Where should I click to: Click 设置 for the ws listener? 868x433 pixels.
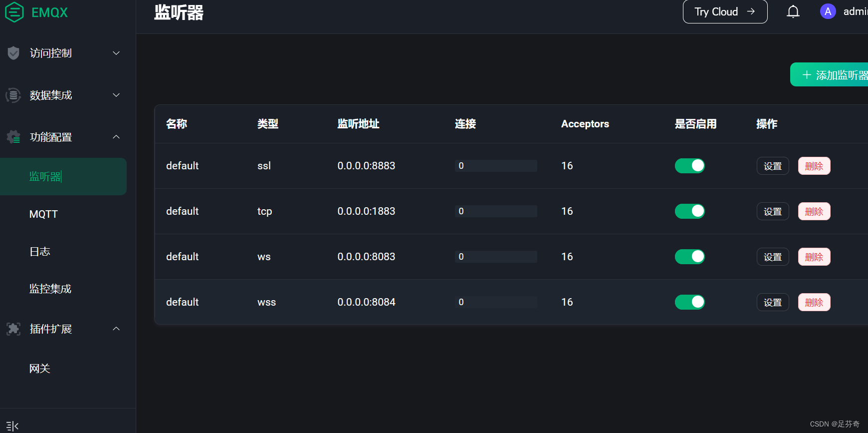click(773, 257)
